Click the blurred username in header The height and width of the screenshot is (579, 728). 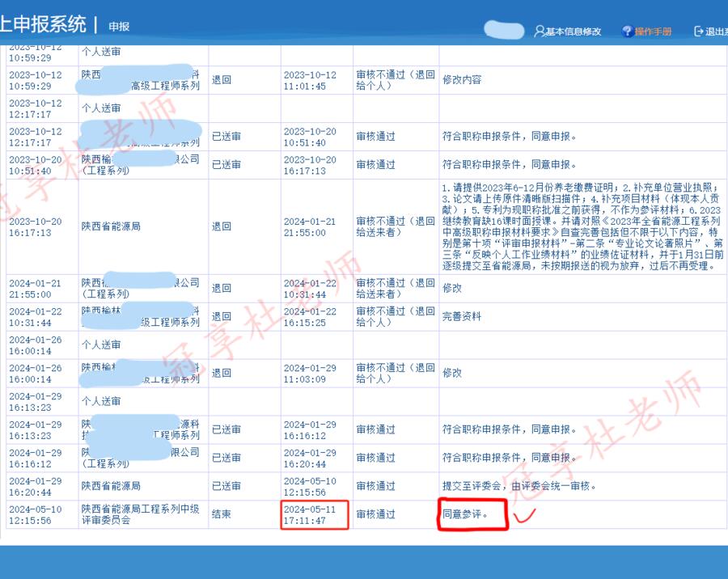click(504, 31)
